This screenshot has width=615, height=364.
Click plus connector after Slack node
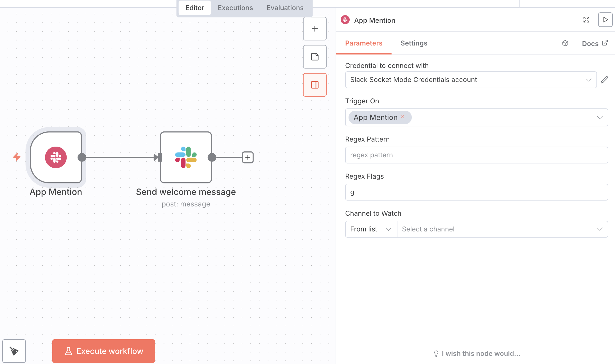248,157
